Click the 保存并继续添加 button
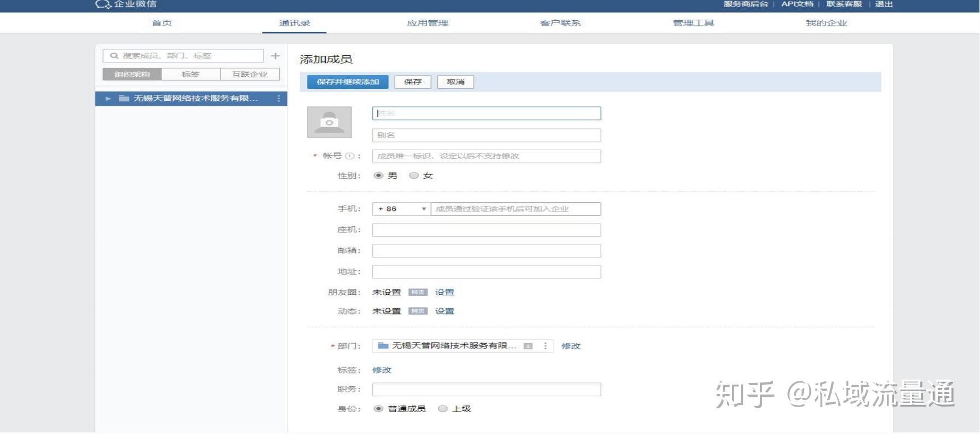 (348, 82)
